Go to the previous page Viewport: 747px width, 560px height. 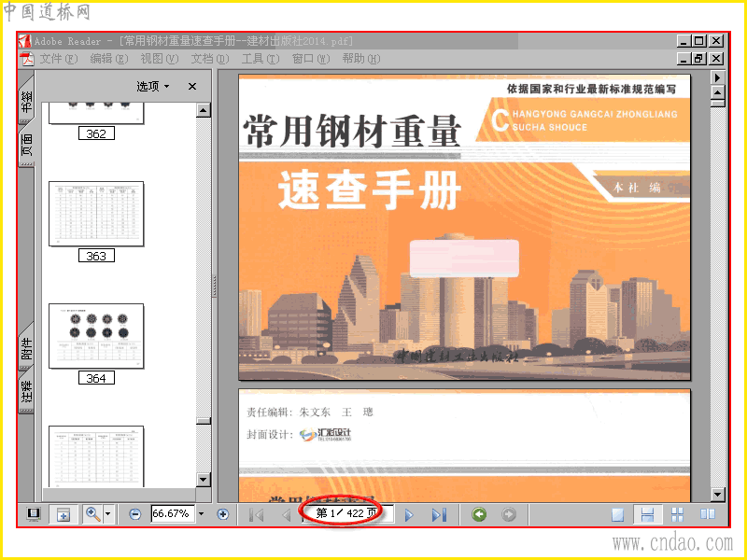click(287, 514)
